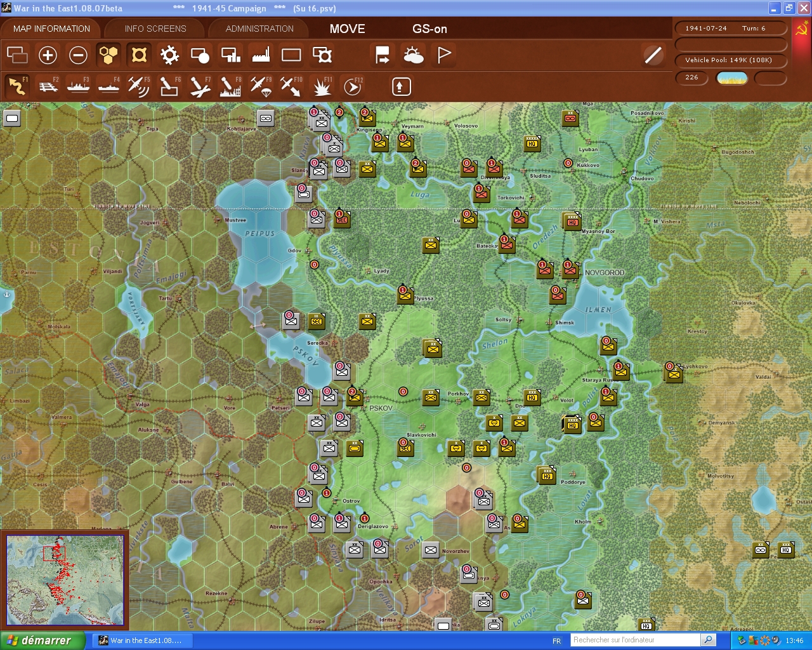Screen dimensions: 812x650
Task: Click the rectangle-with-hex-outline toolbar icon
Action: pos(322,55)
